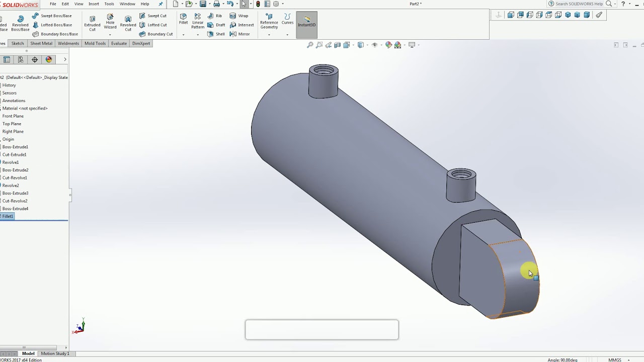Expand the Curves dropdown arrow
The height and width of the screenshot is (362, 644).
point(287,35)
